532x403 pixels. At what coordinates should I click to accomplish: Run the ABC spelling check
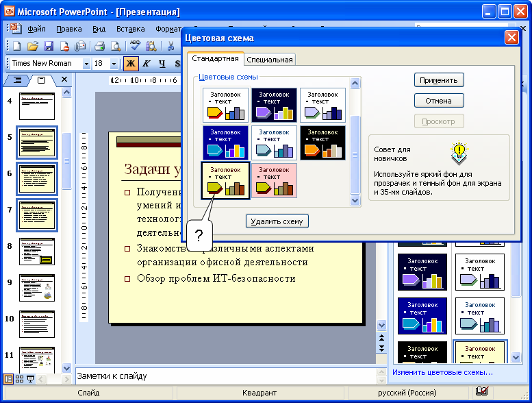135,46
